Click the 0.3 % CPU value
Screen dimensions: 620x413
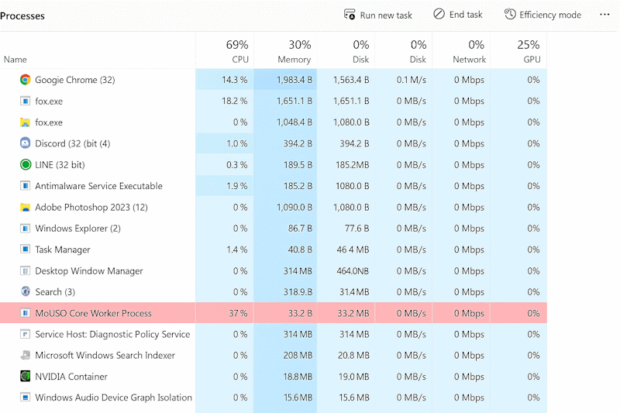click(236, 165)
